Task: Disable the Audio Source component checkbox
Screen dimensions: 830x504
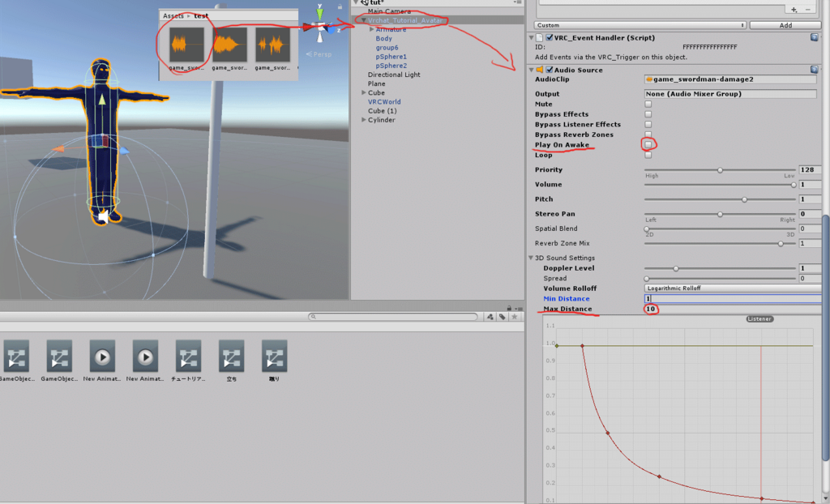Action: pyautogui.click(x=550, y=70)
